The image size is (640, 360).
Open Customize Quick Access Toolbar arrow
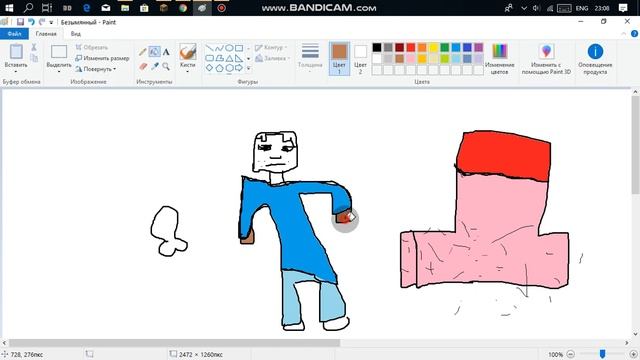[x=51, y=22]
